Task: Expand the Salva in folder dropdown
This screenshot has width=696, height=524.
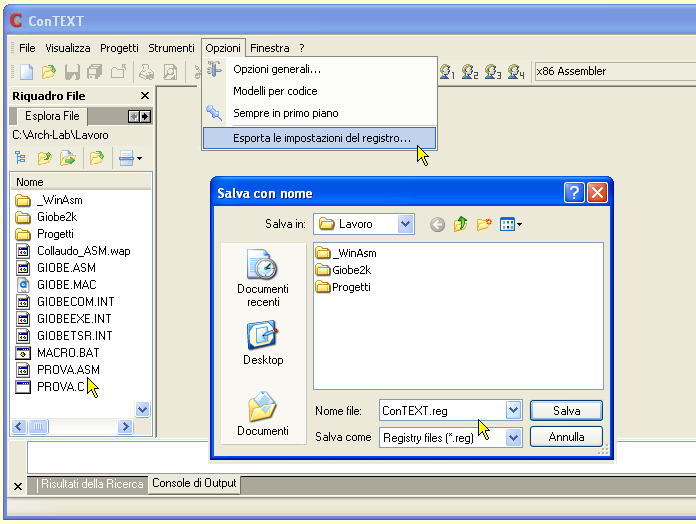Action: pyautogui.click(x=405, y=224)
